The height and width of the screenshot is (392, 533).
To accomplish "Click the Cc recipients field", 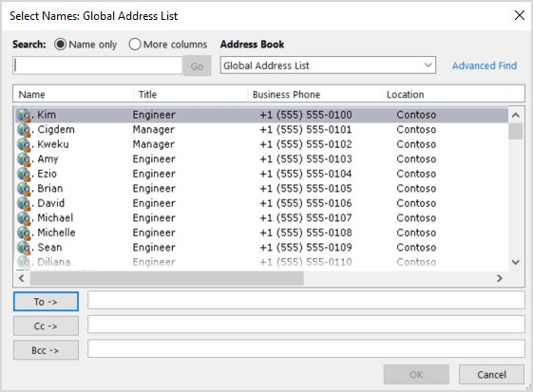I will point(306,325).
